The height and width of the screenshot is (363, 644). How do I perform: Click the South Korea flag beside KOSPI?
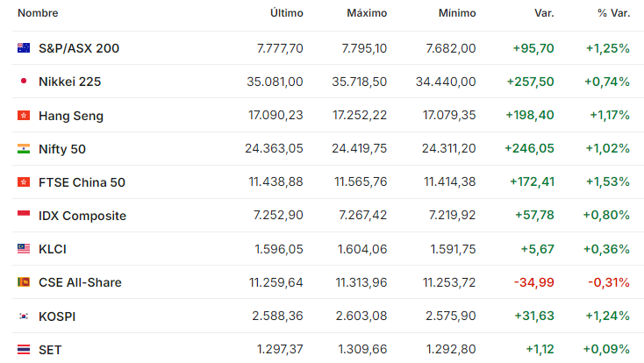(24, 317)
